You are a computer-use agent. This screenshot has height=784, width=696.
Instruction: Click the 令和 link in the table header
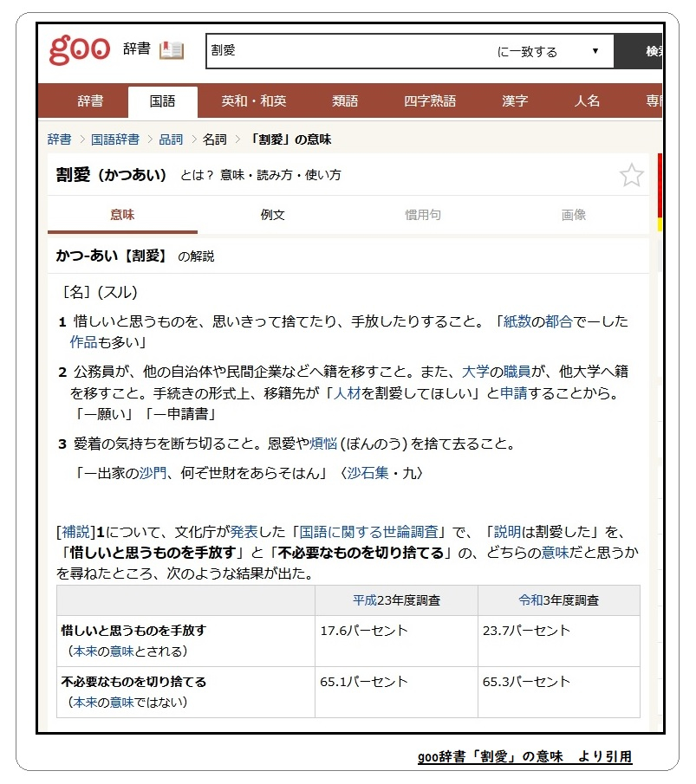tap(530, 600)
